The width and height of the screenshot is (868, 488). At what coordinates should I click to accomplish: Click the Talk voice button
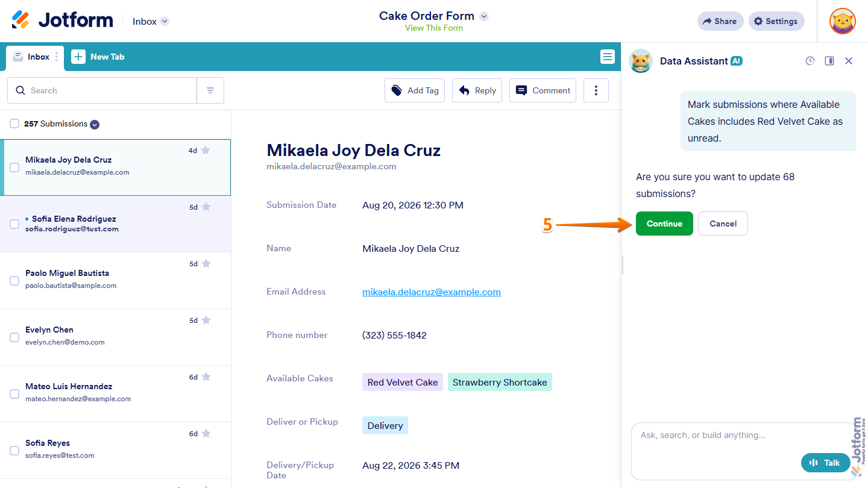click(825, 463)
